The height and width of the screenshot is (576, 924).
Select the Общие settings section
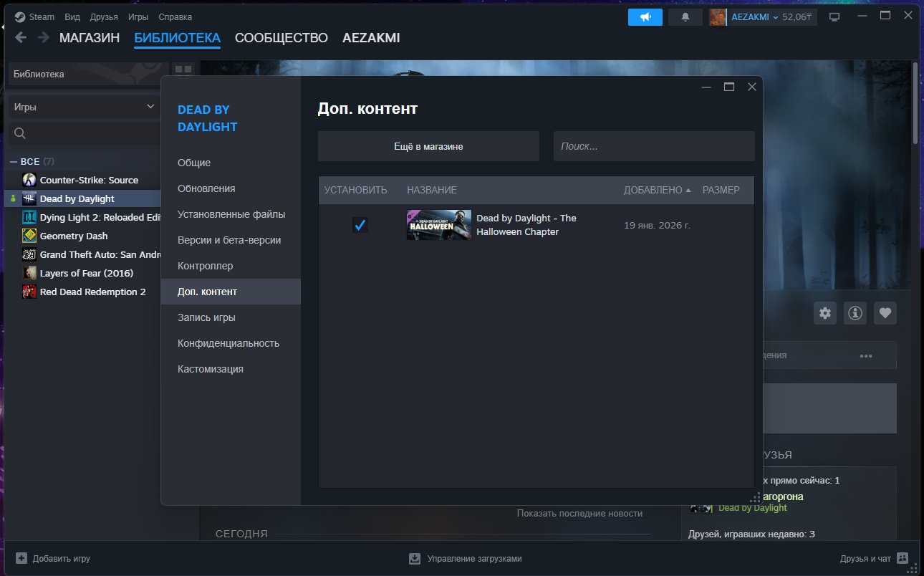coord(231,163)
